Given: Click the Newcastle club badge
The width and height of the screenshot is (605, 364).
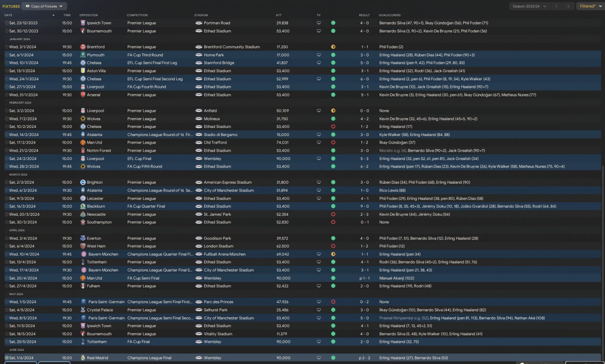Looking at the screenshot, I should pos(83,214).
